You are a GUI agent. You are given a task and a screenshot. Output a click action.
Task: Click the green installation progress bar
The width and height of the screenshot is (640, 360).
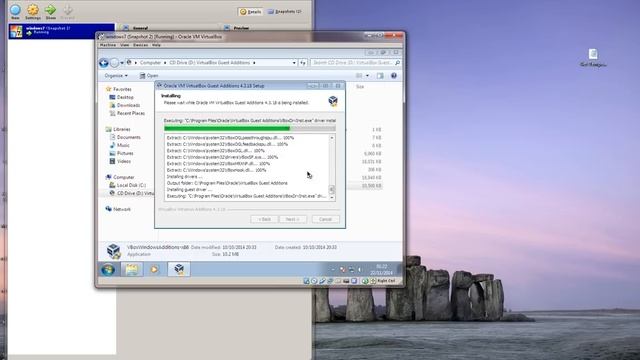249,129
